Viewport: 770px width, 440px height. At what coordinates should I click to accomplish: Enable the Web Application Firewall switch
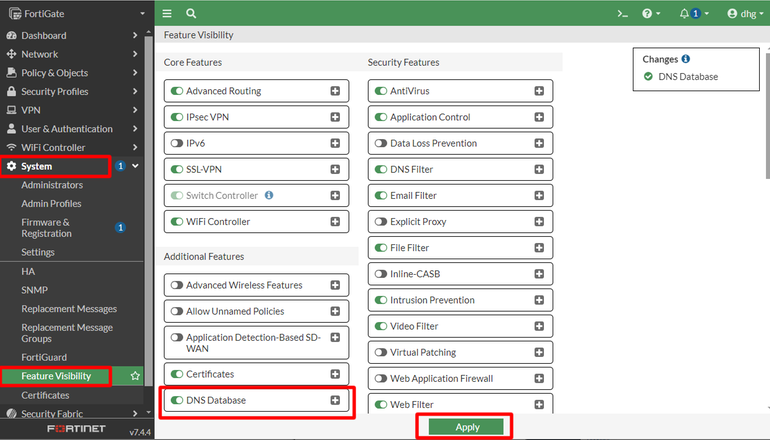pyautogui.click(x=381, y=378)
